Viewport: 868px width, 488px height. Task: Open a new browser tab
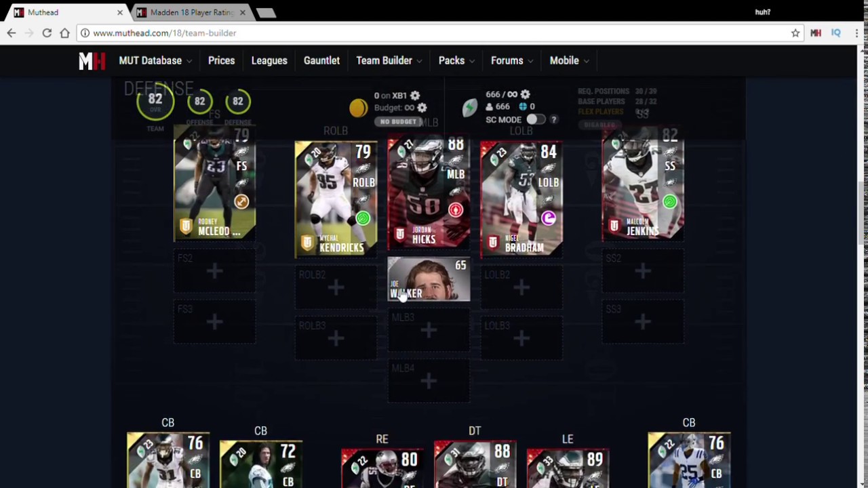click(266, 13)
